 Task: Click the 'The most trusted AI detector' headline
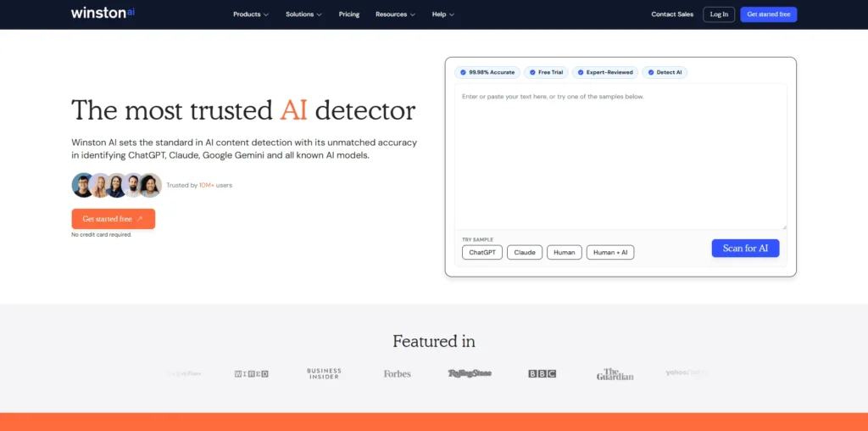pyautogui.click(x=243, y=109)
